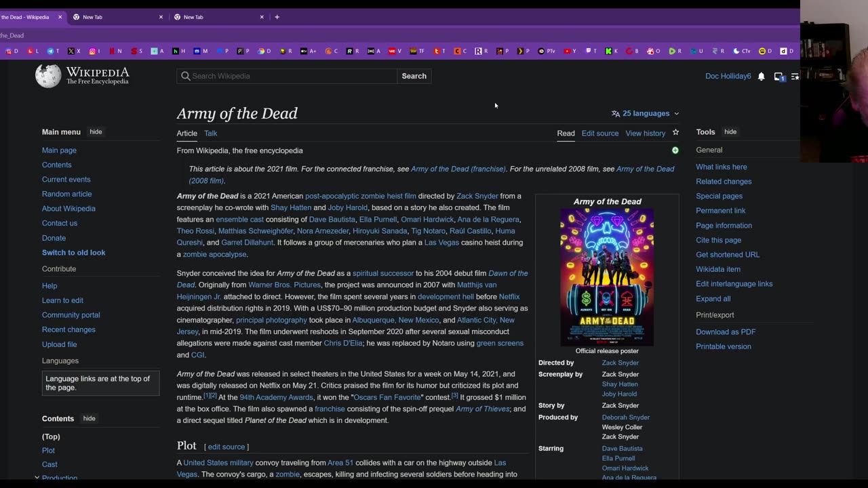868x488 pixels.
Task: Open the YouTube bookmark
Action: click(x=570, y=51)
